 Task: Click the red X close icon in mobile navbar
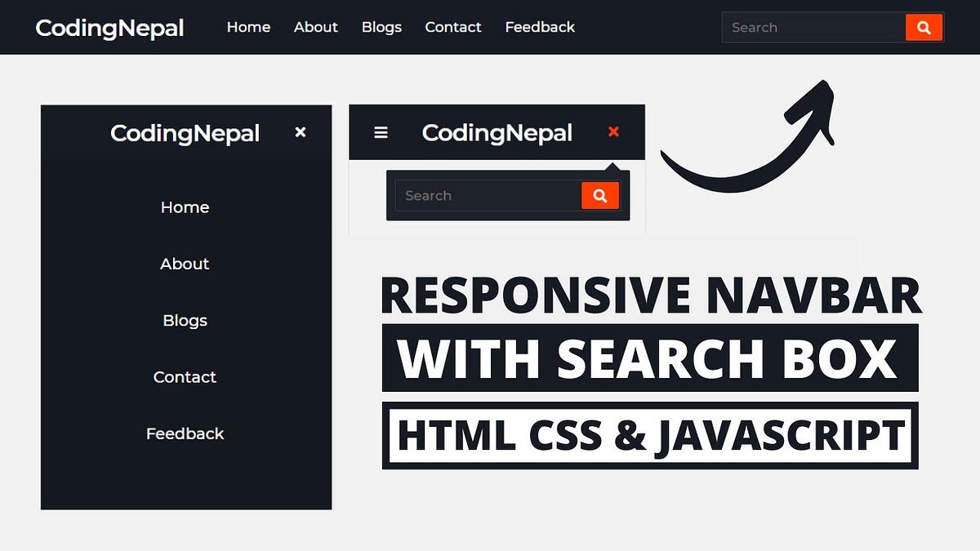tap(613, 131)
